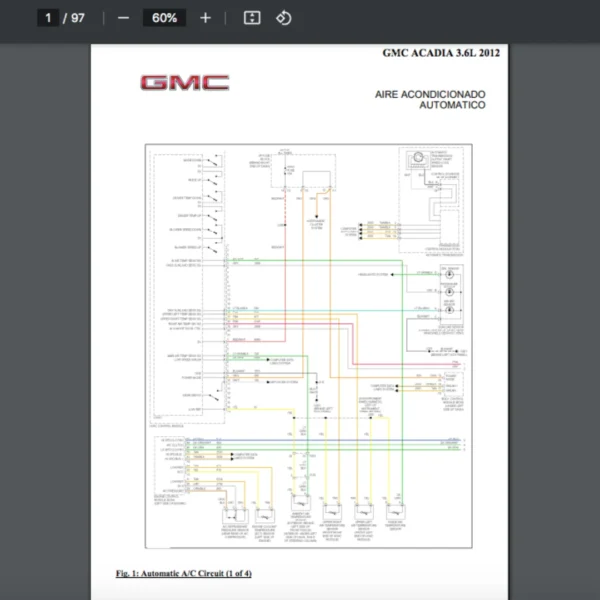Click the GMC ACADIA 3.6L 2012 header
Screen dimensions: 600x600
(441, 52)
